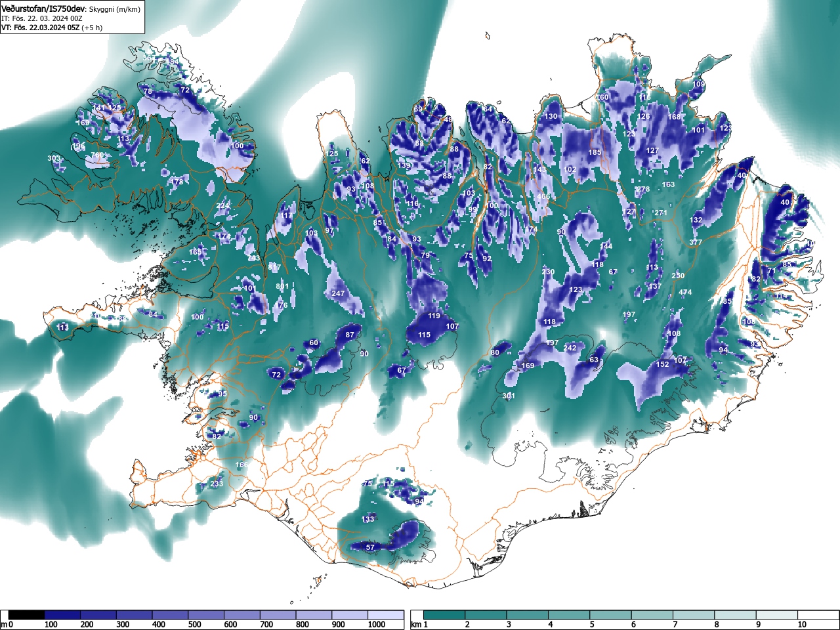
Task: Click the '7' tick label on the km legend
Action: pyautogui.click(x=675, y=625)
